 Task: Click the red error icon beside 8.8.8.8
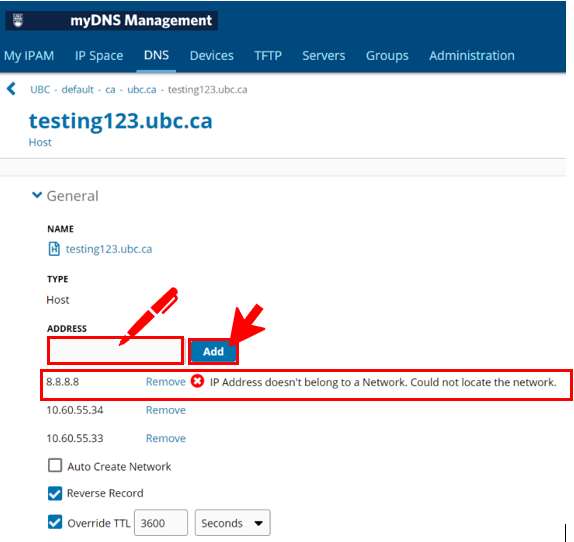pyautogui.click(x=197, y=381)
